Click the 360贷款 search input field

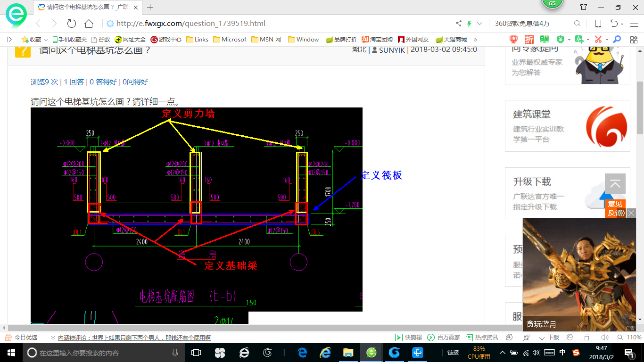tap(532, 24)
